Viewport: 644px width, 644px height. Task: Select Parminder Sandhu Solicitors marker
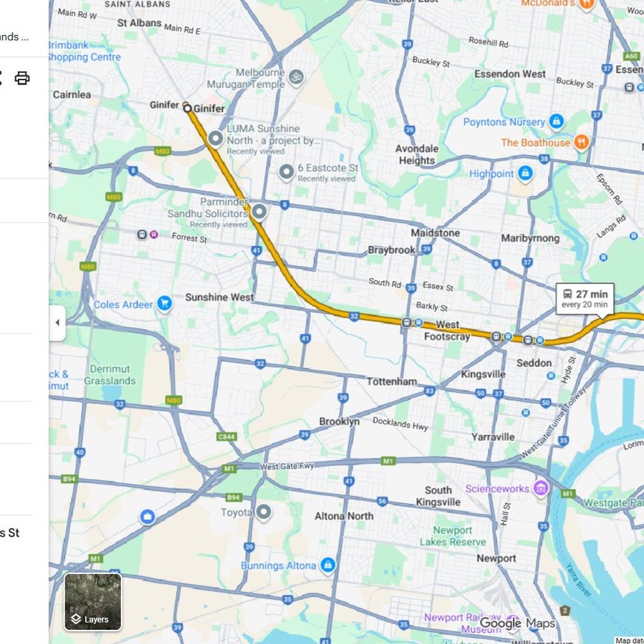[259, 212]
